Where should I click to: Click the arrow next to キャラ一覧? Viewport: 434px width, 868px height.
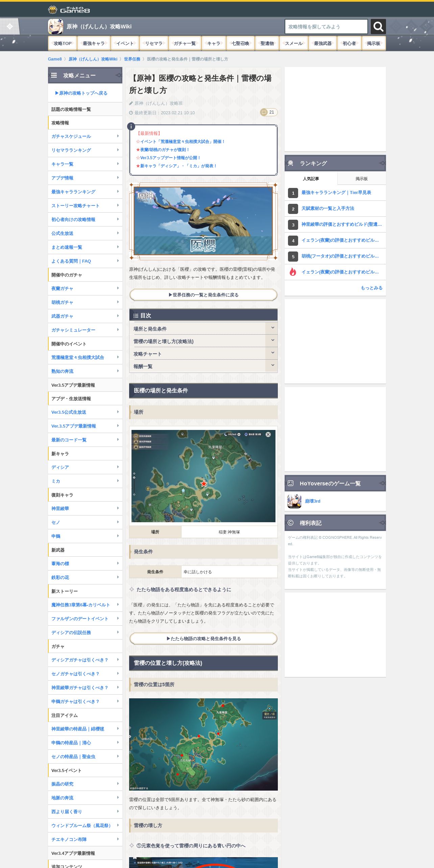tap(118, 164)
